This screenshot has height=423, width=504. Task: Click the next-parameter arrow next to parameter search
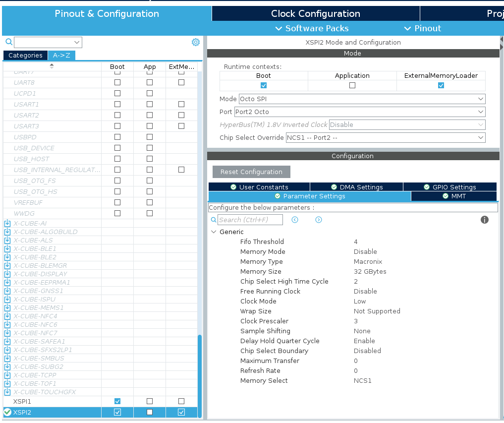pyautogui.click(x=319, y=219)
